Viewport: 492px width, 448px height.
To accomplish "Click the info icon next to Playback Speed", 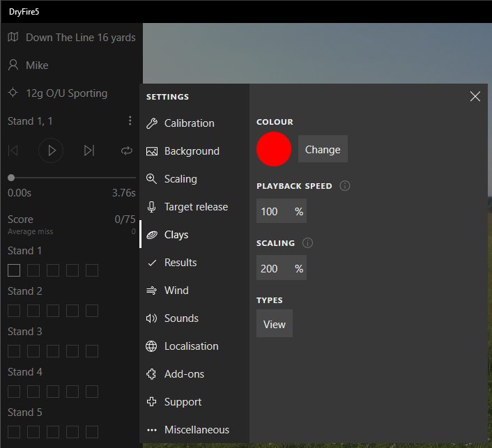I will [x=345, y=186].
